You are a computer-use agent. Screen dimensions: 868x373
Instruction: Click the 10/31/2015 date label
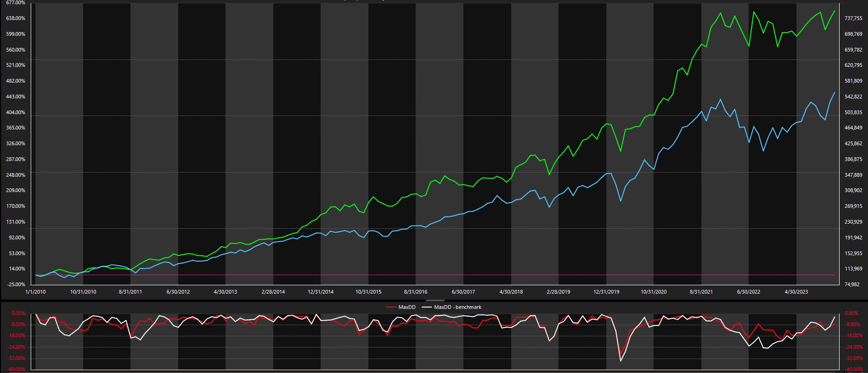point(368,292)
